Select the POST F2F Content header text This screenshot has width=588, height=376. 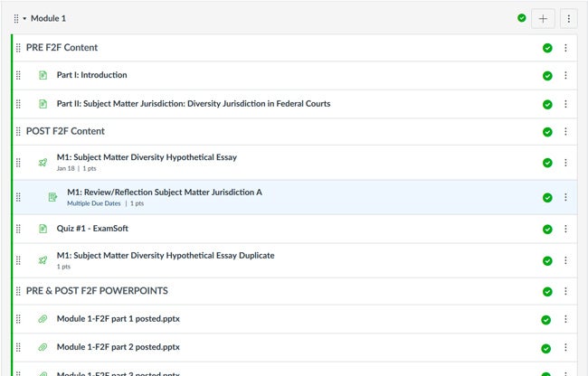tap(65, 131)
